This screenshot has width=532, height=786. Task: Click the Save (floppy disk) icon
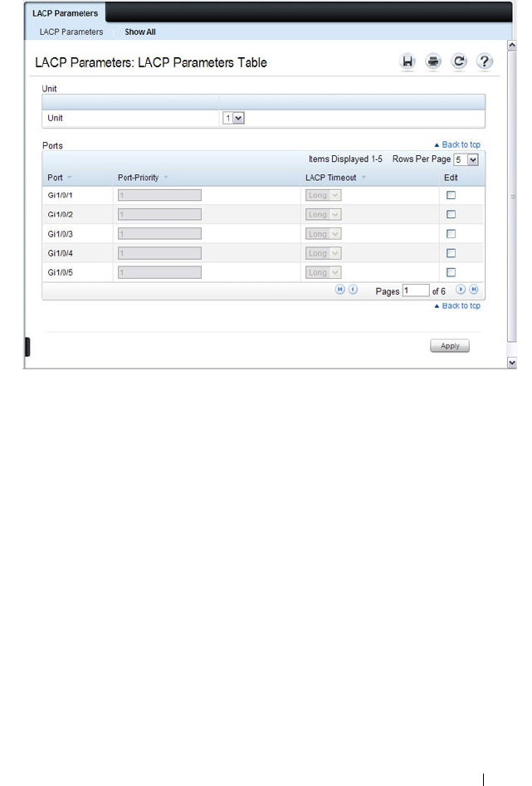click(408, 61)
